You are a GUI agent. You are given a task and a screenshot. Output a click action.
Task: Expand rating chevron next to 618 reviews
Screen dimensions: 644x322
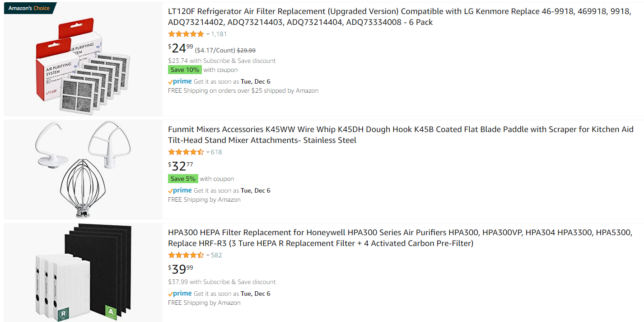208,152
